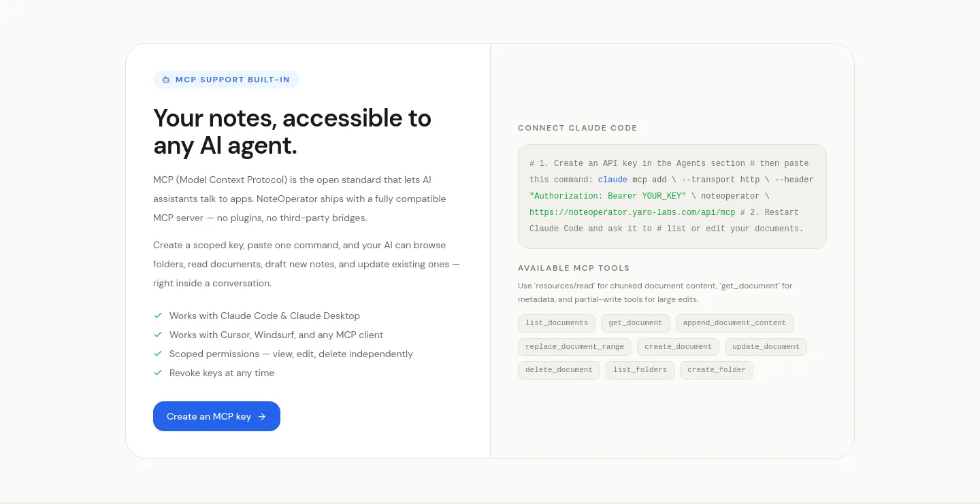Click the paragraph starting MCP (Model Context Protocol)
Image resolution: width=980 pixels, height=504 pixels.
coord(299,199)
